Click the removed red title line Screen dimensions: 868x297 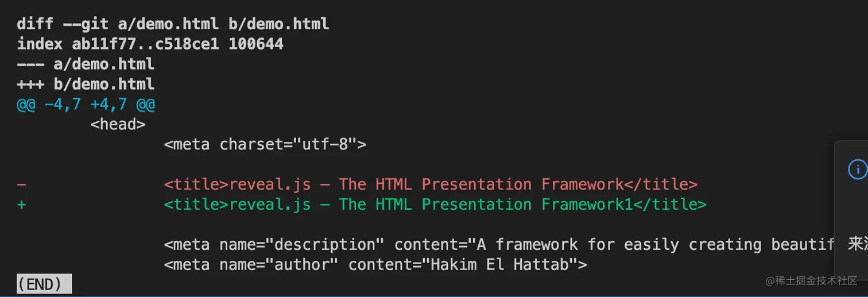(431, 184)
